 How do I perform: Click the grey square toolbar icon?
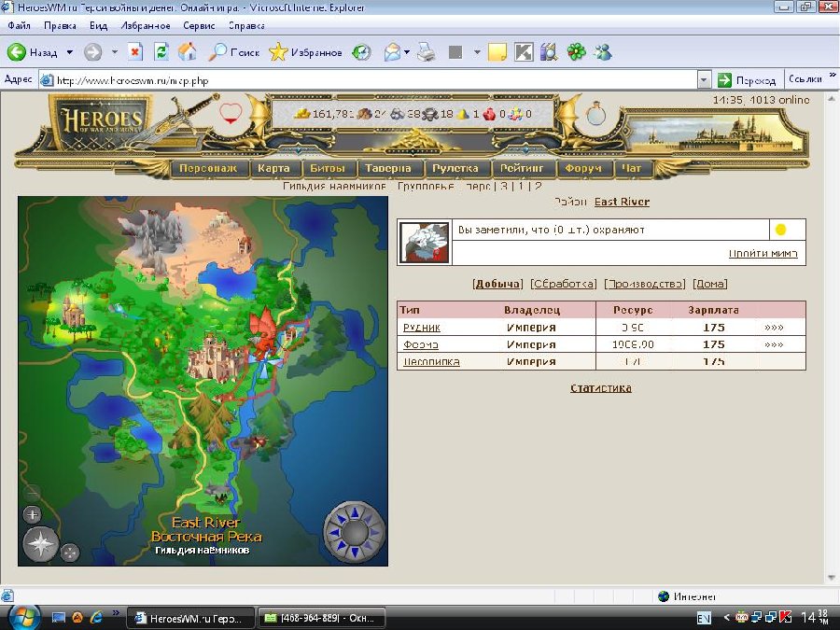[x=455, y=52]
